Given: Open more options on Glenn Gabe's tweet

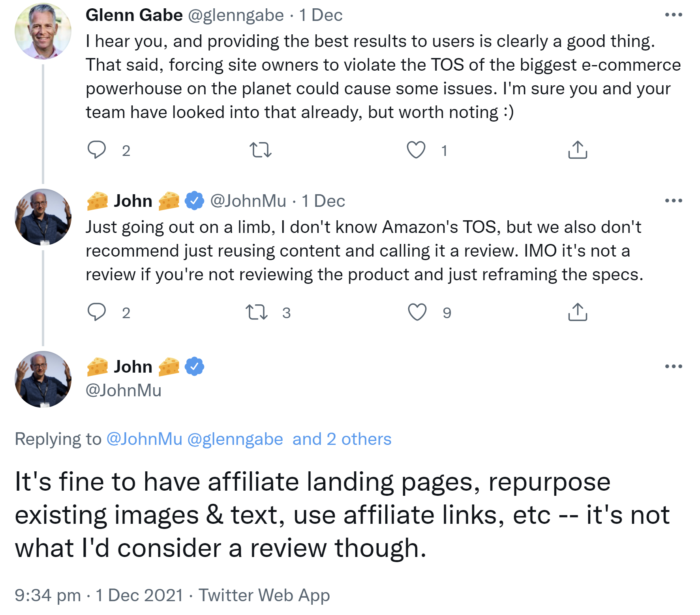Looking at the screenshot, I should point(673,15).
